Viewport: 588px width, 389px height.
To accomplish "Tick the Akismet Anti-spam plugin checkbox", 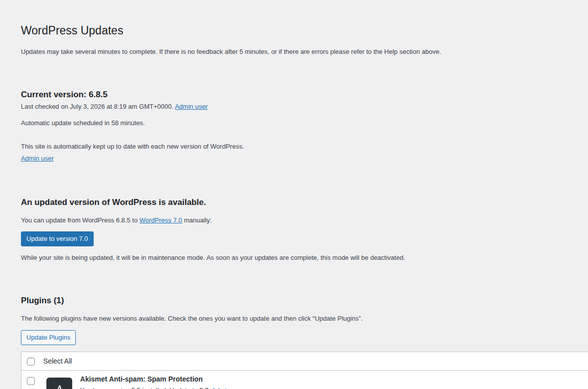I will 31,381.
